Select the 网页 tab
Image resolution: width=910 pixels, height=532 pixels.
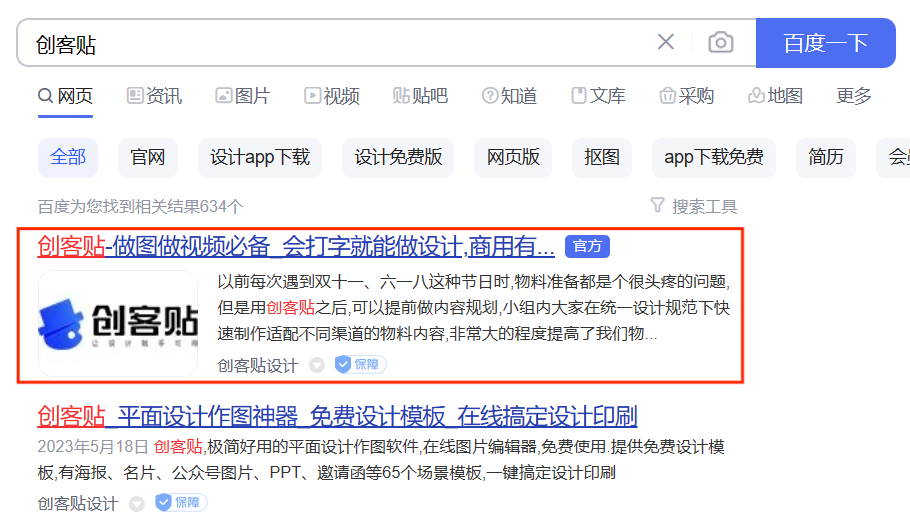66,96
